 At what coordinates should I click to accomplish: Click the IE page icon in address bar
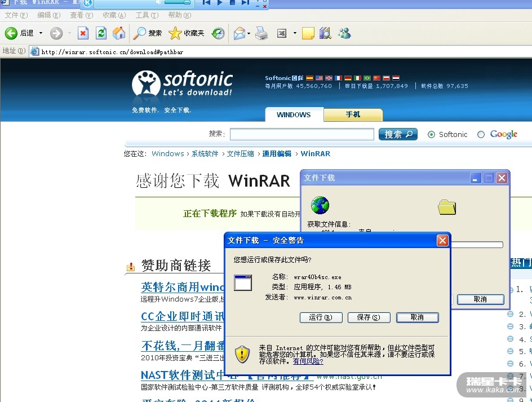click(34, 52)
